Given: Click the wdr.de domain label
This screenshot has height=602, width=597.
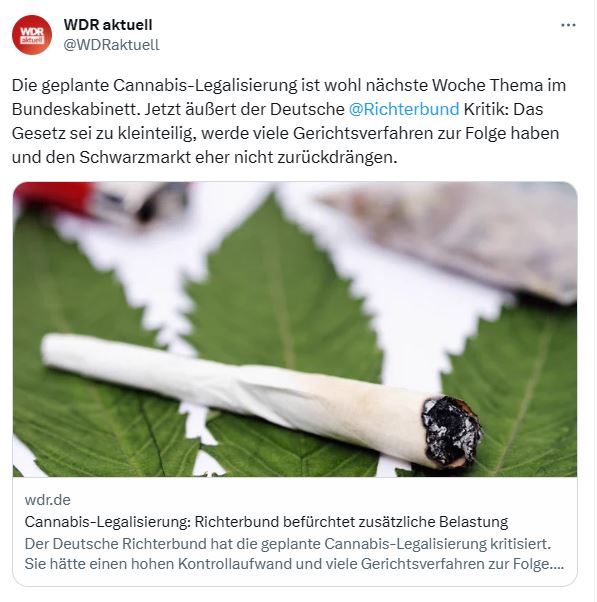Looking at the screenshot, I should click(x=48, y=500).
